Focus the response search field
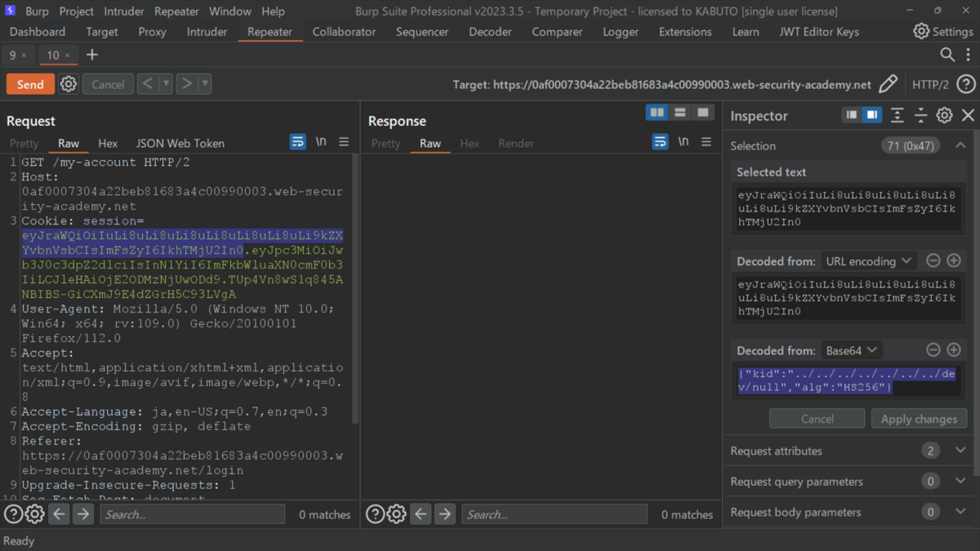 pyautogui.click(x=555, y=514)
